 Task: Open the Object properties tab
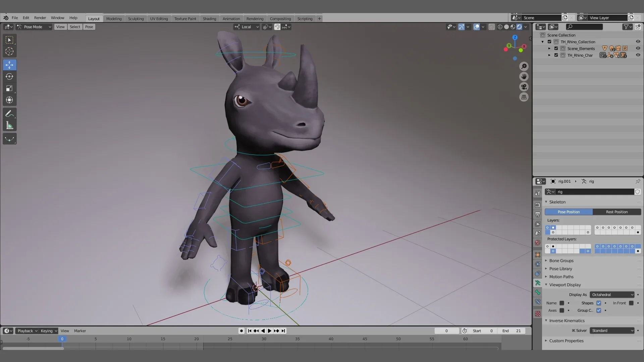(x=538, y=255)
